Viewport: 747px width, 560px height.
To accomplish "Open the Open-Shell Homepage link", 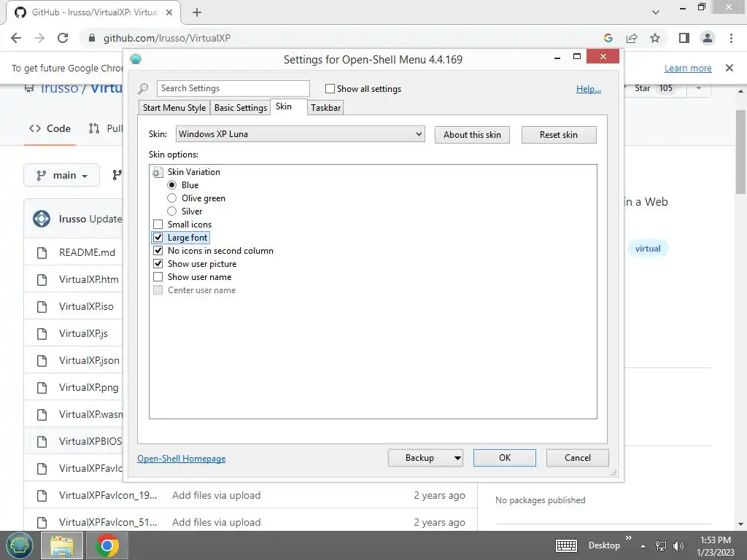I will coord(182,459).
